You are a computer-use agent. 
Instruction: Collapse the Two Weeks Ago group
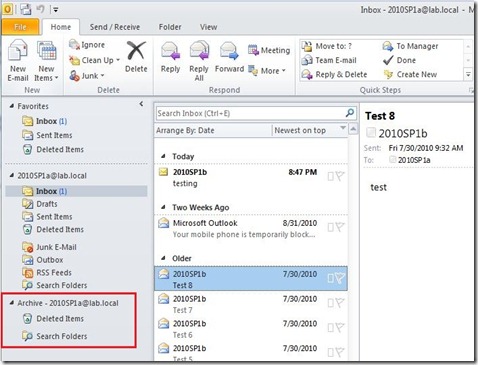click(x=163, y=207)
